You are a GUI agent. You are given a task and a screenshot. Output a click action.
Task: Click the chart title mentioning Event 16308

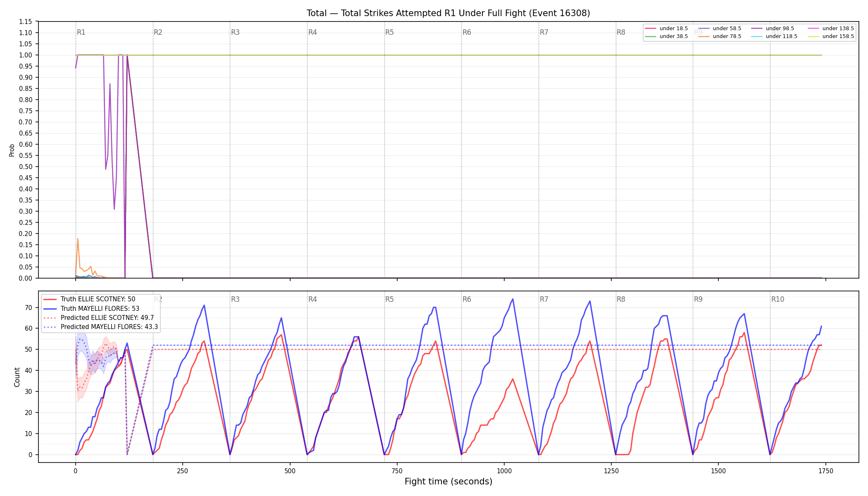[448, 13]
